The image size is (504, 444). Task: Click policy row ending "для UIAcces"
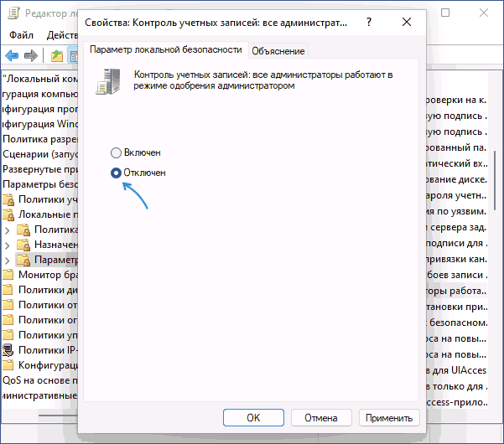coord(457,370)
